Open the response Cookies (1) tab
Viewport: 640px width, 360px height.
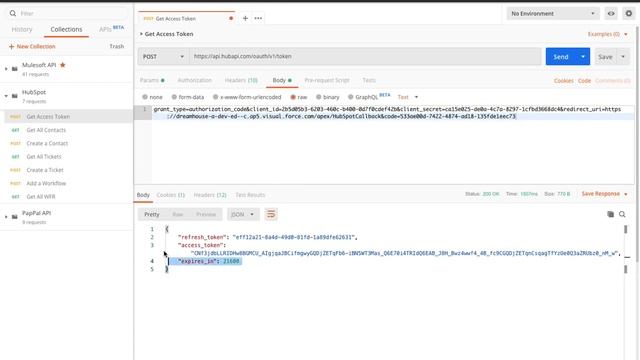pos(171,195)
